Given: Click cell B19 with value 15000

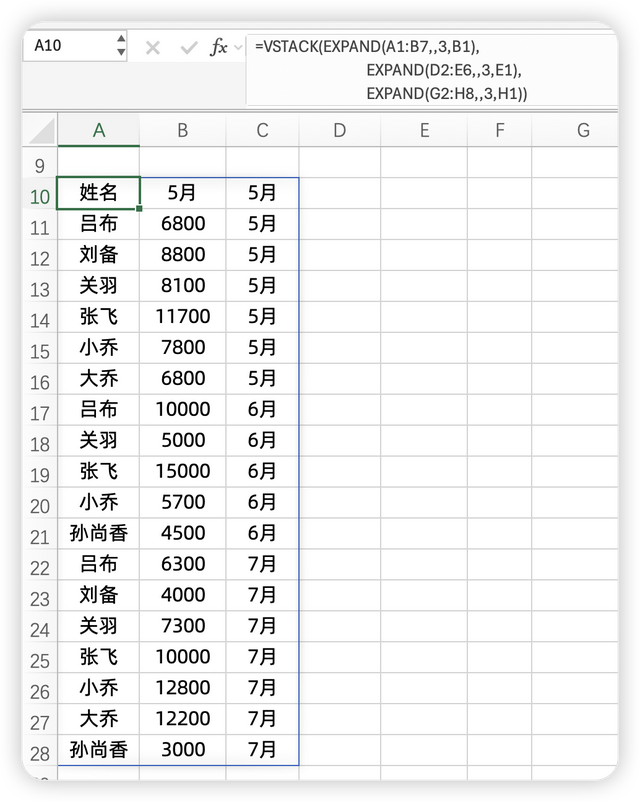Looking at the screenshot, I should (x=183, y=472).
